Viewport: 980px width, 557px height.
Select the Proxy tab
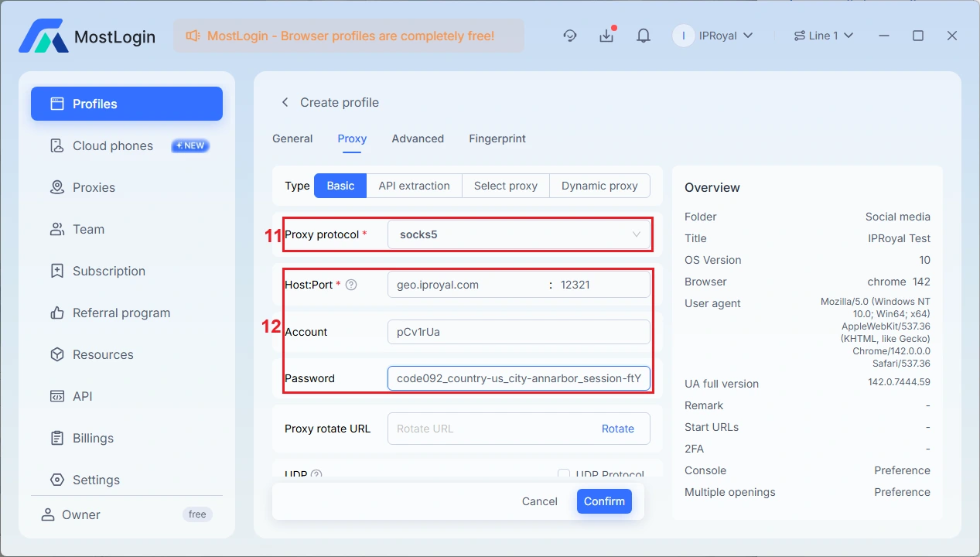[x=352, y=138]
